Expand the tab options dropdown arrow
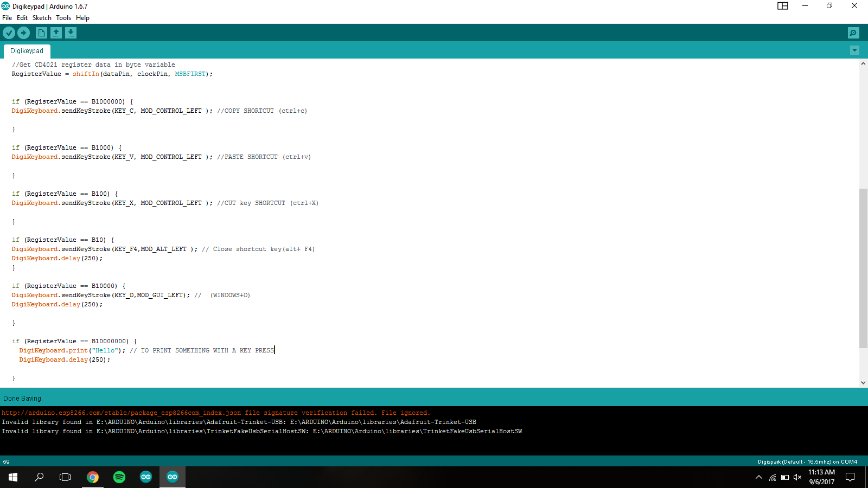Viewport: 868px width, 488px height. [854, 50]
